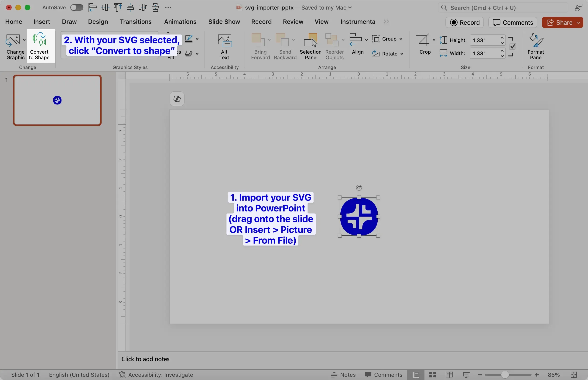Expand the Rotate options menu
588x380 pixels.
[402, 54]
